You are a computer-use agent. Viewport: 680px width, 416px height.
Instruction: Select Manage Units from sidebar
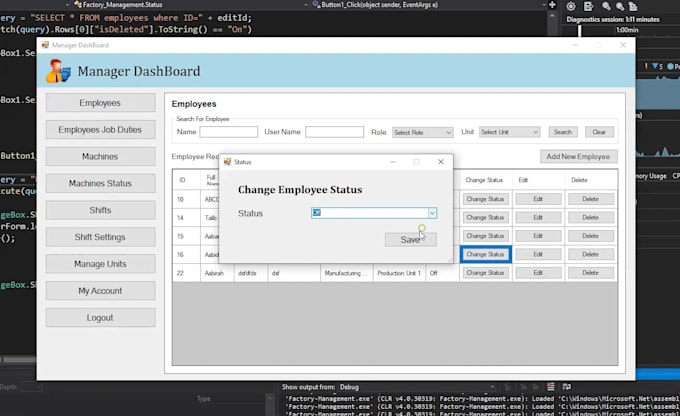[x=100, y=264]
